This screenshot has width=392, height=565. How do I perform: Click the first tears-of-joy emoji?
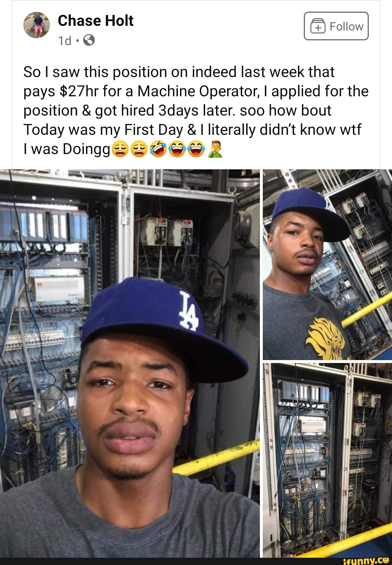(177, 149)
